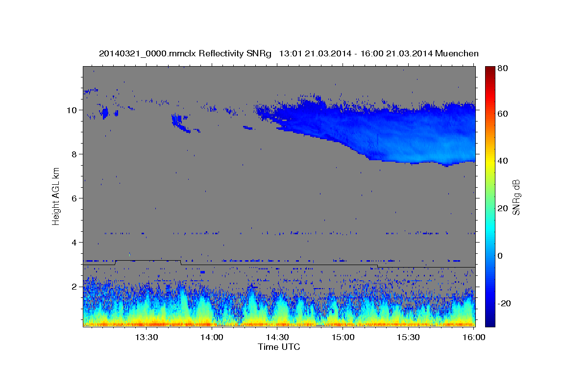Click the 'Height AGL km' axis label
Viewport: 588px width, 392px height.
click(56, 196)
